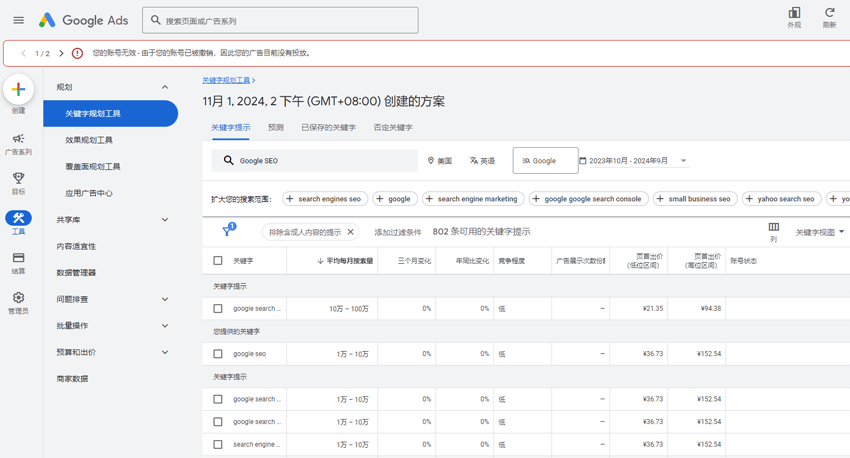Add 'google google search console' chip
The height and width of the screenshot is (458, 850).
tap(589, 199)
